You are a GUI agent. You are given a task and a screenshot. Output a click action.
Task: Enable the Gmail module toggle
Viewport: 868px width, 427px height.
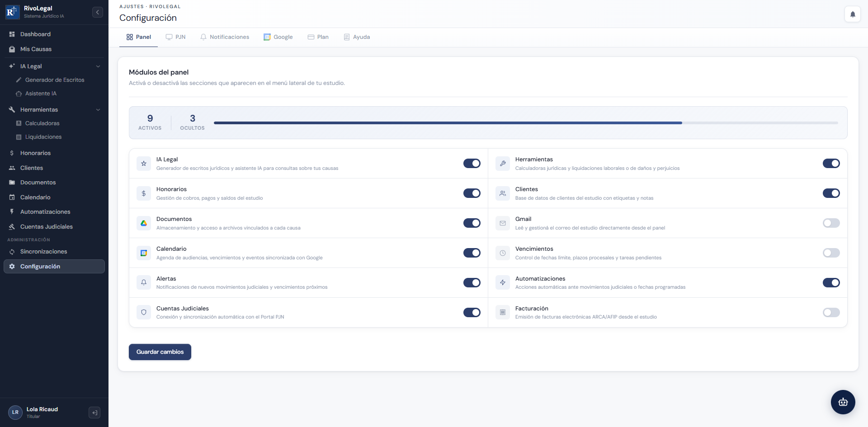coord(831,223)
